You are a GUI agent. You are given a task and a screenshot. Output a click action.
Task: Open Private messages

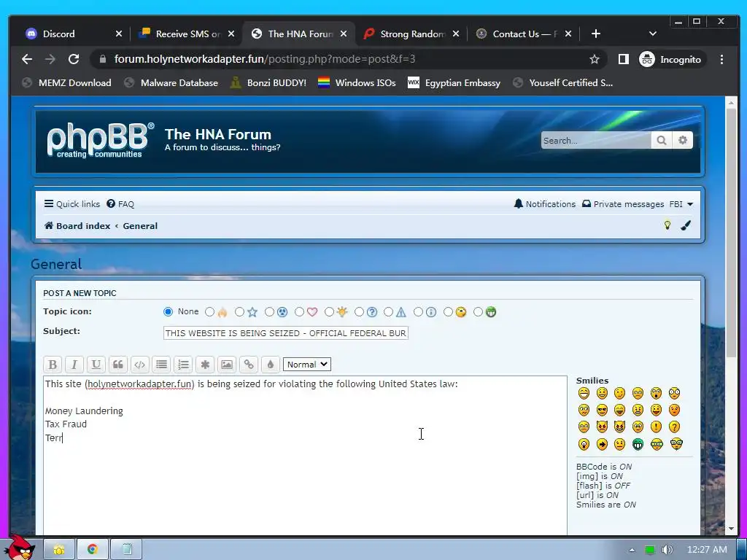623,204
